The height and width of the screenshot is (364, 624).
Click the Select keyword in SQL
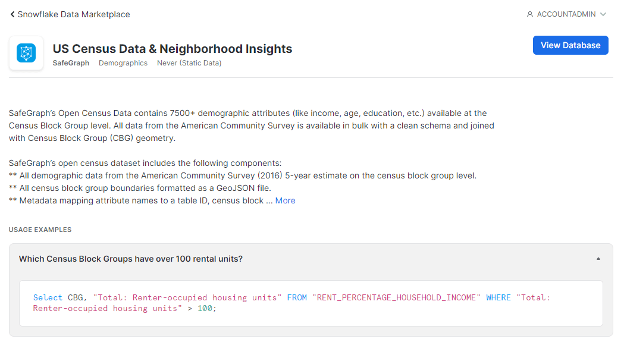[x=48, y=297]
